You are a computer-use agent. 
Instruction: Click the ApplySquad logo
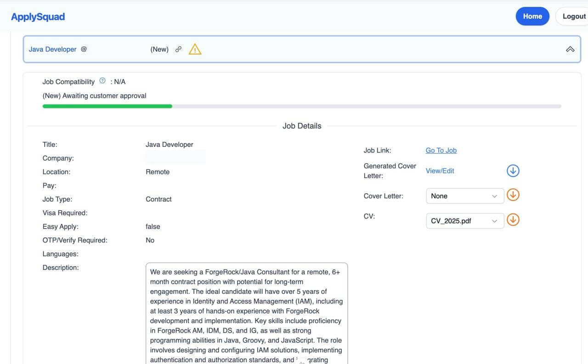pos(38,16)
